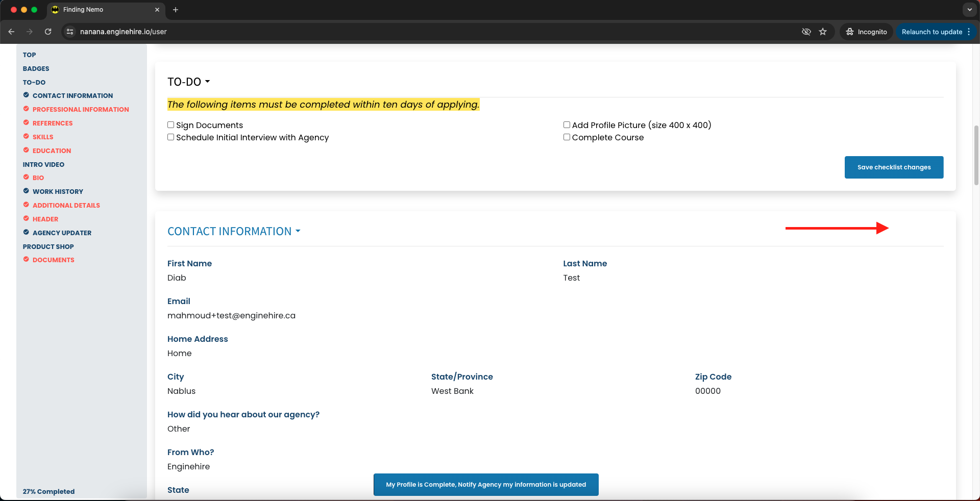Click the checkmark icon beside Work History
The height and width of the screenshot is (501, 980).
click(x=26, y=191)
